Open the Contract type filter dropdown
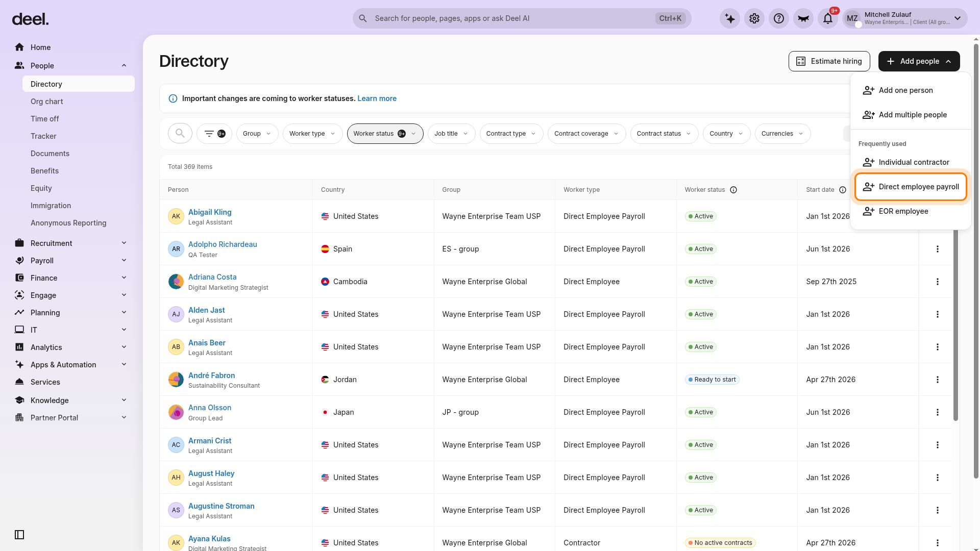Viewport: 980px width, 551px height. tap(511, 134)
